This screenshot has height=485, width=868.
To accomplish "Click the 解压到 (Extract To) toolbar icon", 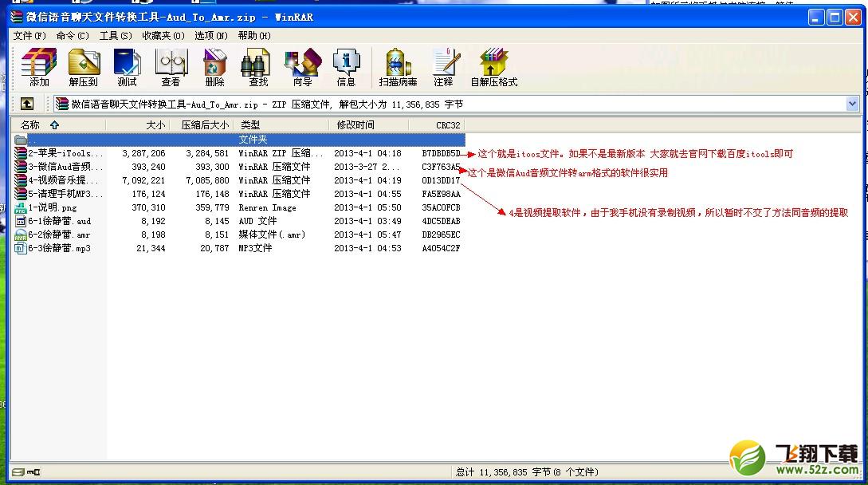I will pyautogui.click(x=83, y=67).
